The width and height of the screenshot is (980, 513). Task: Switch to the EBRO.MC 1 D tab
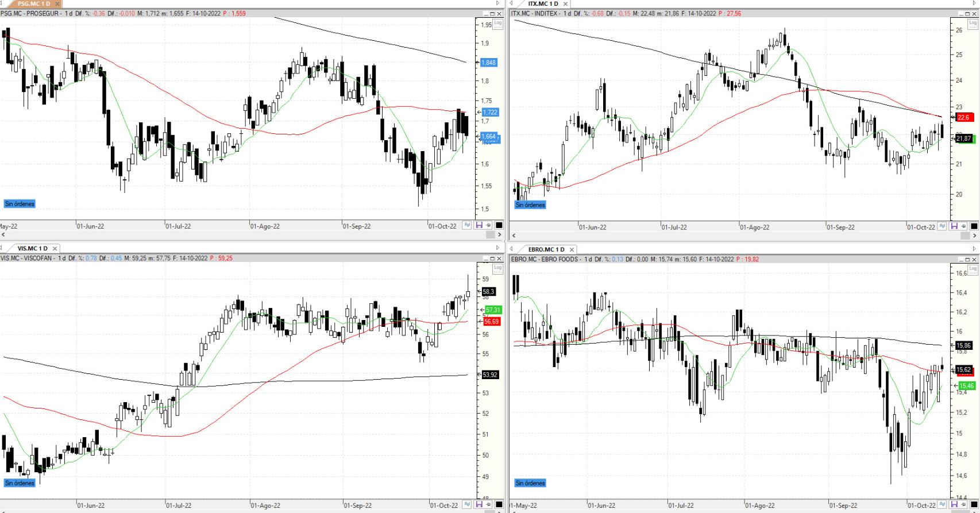coord(546,249)
